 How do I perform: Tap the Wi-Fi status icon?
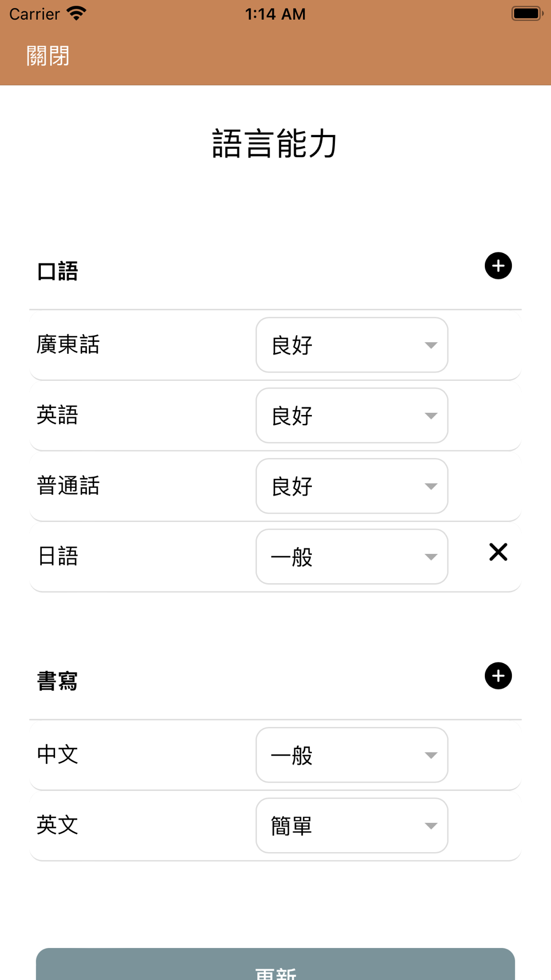click(x=76, y=14)
